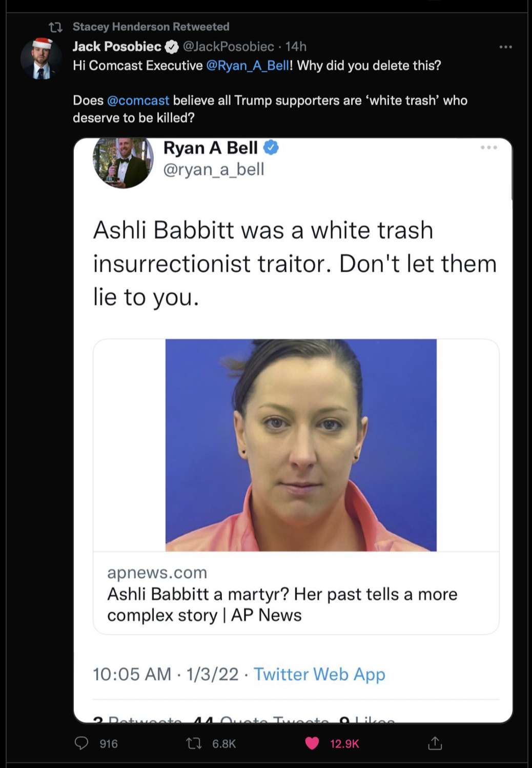Click the retweeted icon beside Stacey Henderson
This screenshot has width=532, height=768.
[55, 27]
